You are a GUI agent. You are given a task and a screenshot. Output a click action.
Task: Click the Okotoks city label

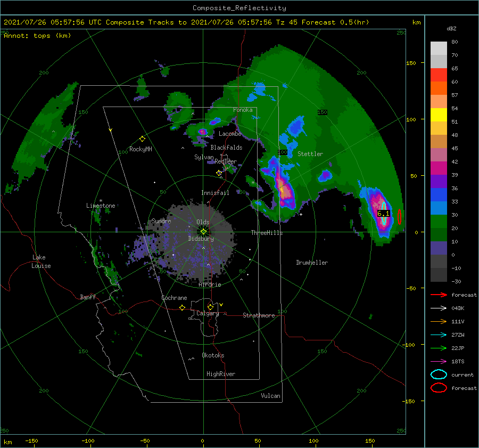pos(213,355)
